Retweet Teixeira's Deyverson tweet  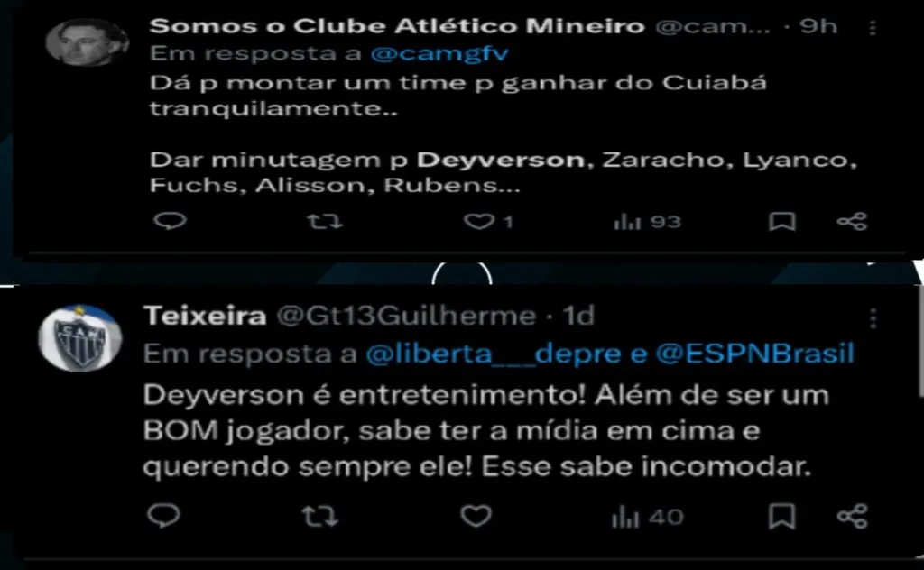click(320, 517)
